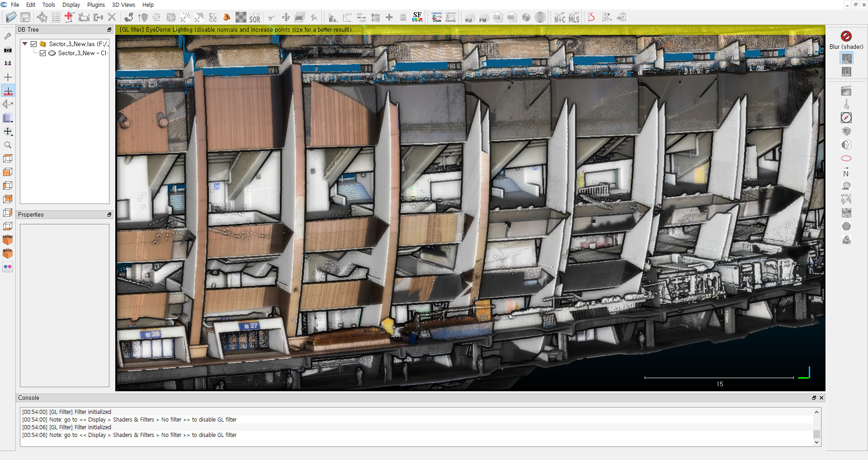The width and height of the screenshot is (868, 460).
Task: Open the File menu
Action: 15,5
